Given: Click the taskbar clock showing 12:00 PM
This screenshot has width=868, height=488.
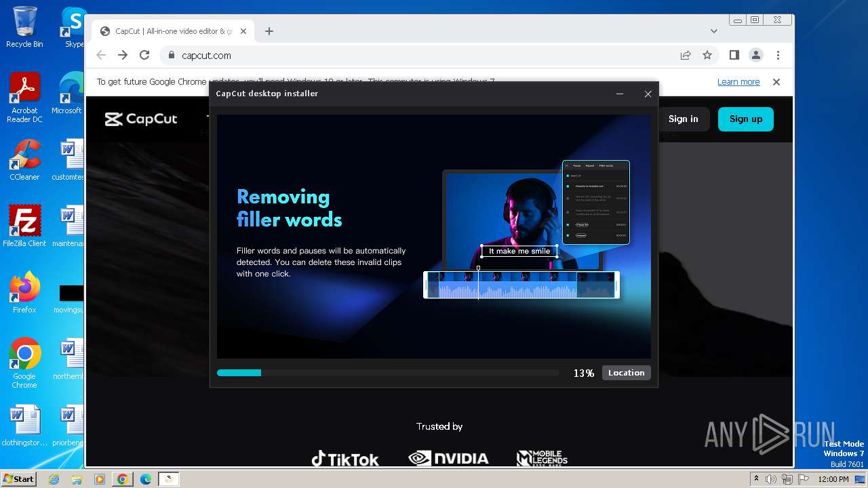Looking at the screenshot, I should [x=833, y=479].
